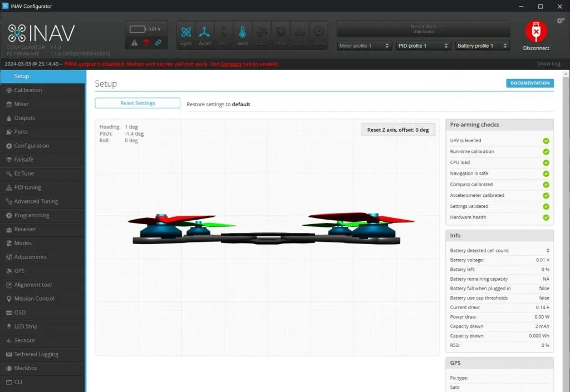Click the Adjustments sliders sidebar icon
This screenshot has height=392, width=570.
(x=9, y=257)
